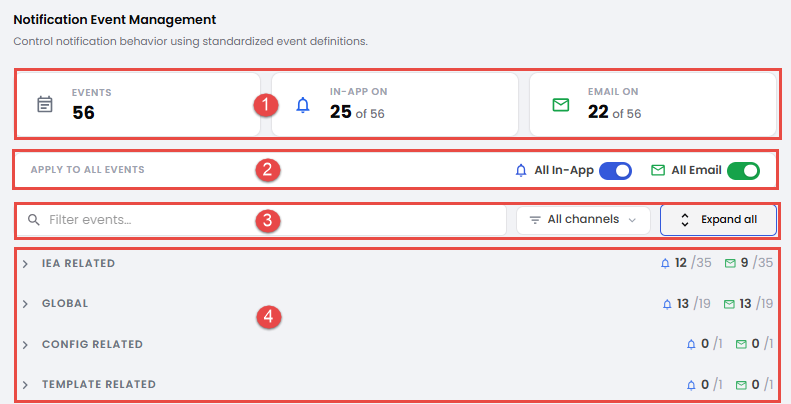This screenshot has height=404, width=791.
Task: Expand the IEA RELATED group
Action: coord(25,264)
